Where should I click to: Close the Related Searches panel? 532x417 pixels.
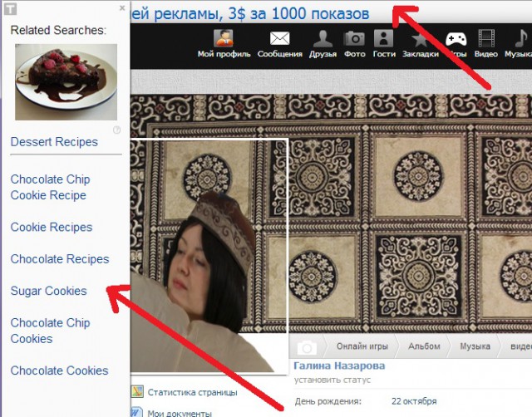pos(122,7)
